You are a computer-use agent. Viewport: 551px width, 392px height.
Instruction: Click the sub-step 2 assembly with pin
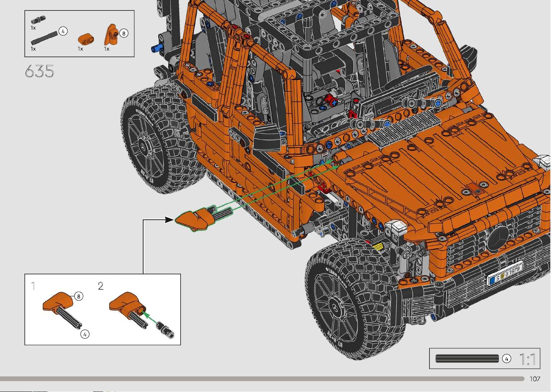141,315
